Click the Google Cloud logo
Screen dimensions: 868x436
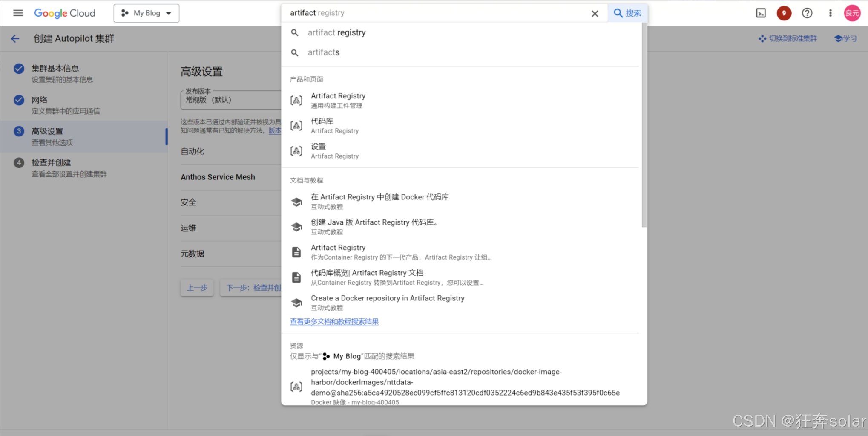pos(65,13)
